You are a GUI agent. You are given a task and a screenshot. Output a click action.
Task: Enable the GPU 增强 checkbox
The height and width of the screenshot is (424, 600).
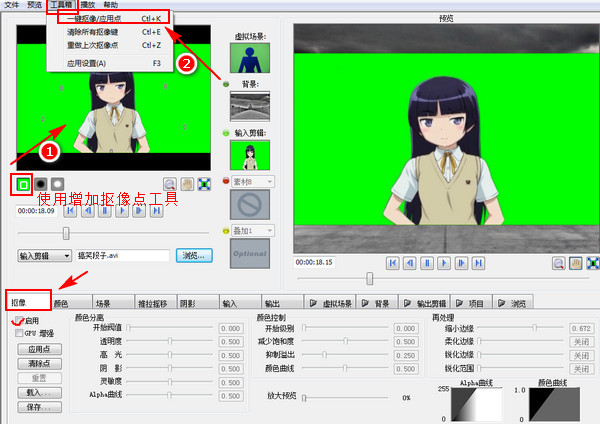click(19, 333)
